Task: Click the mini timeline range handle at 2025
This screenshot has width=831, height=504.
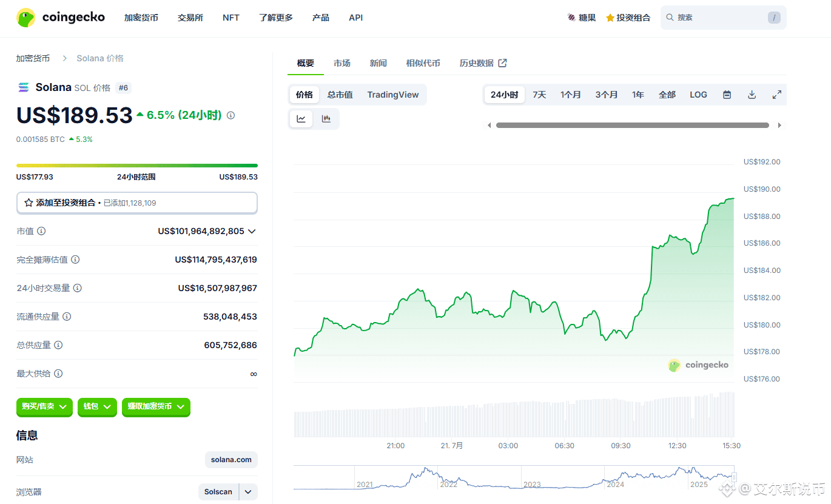Action: tap(734, 477)
